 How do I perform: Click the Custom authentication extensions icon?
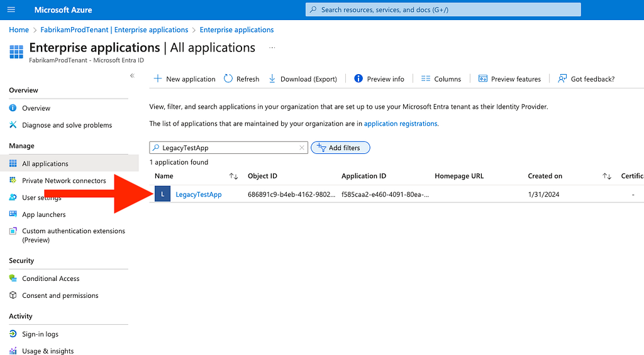(13, 231)
